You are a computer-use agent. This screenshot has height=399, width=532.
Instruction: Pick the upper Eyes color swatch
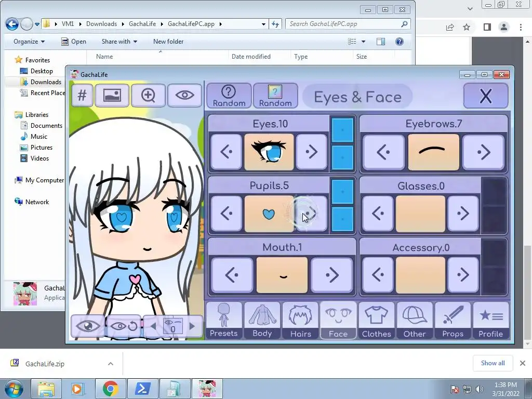[342, 130]
